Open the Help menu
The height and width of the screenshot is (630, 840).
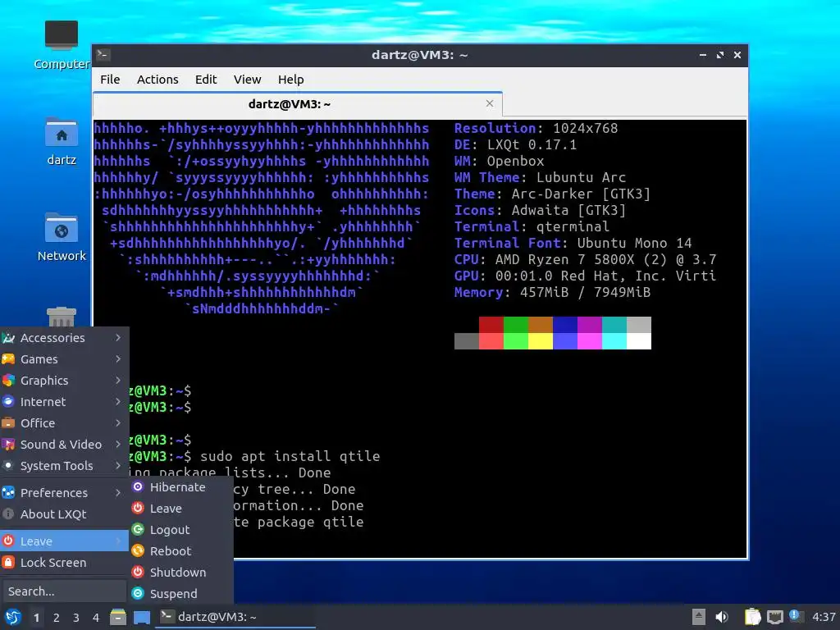291,80
